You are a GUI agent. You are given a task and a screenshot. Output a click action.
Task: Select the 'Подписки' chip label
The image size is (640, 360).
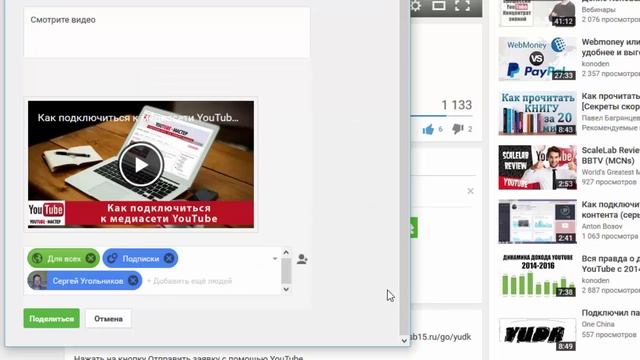click(x=141, y=259)
